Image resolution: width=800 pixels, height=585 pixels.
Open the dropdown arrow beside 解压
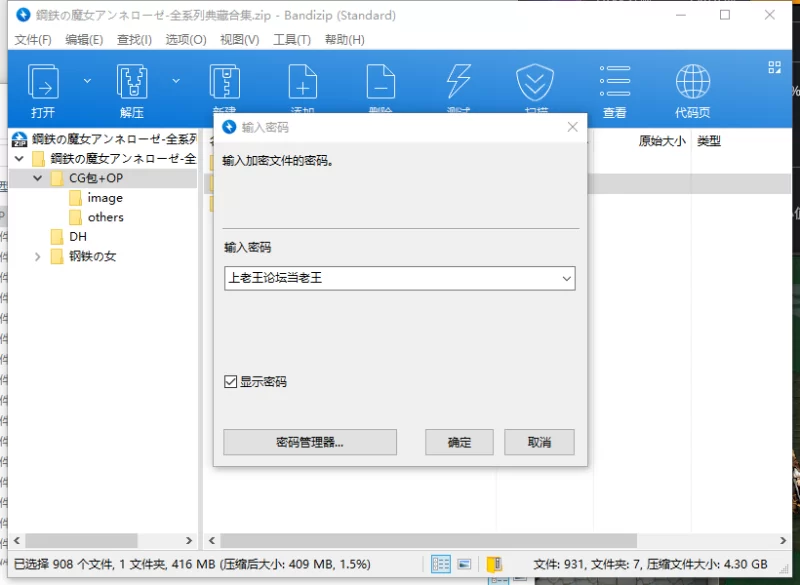point(176,81)
